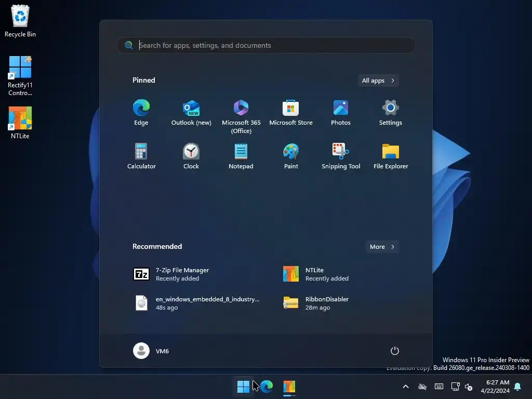The height and width of the screenshot is (399, 532).
Task: Open the Microsoft Store pinned app
Action: (x=291, y=113)
